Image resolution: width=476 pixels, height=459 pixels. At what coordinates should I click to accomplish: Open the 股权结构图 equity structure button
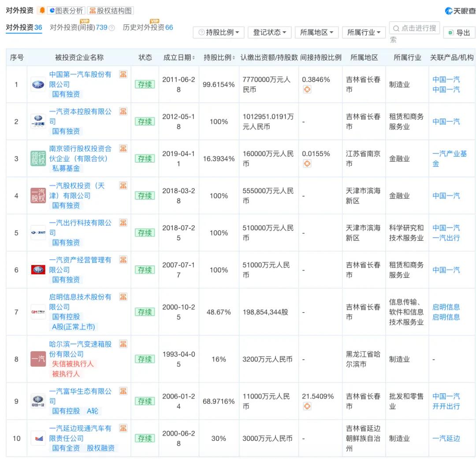click(111, 11)
